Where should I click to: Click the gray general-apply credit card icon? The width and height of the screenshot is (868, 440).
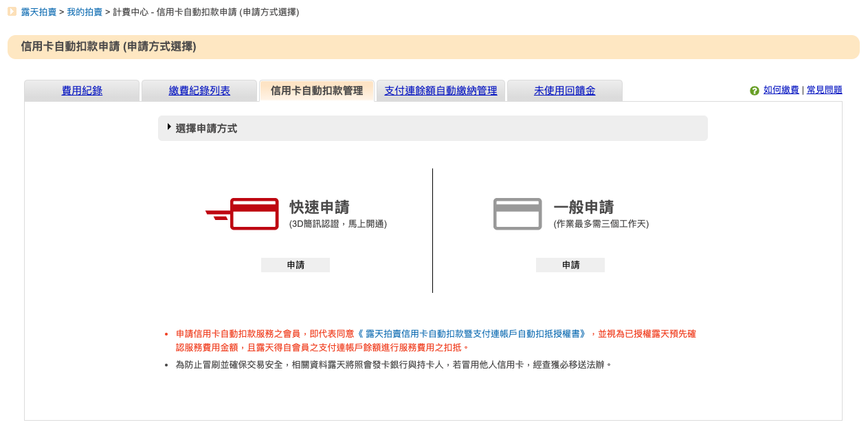point(517,214)
